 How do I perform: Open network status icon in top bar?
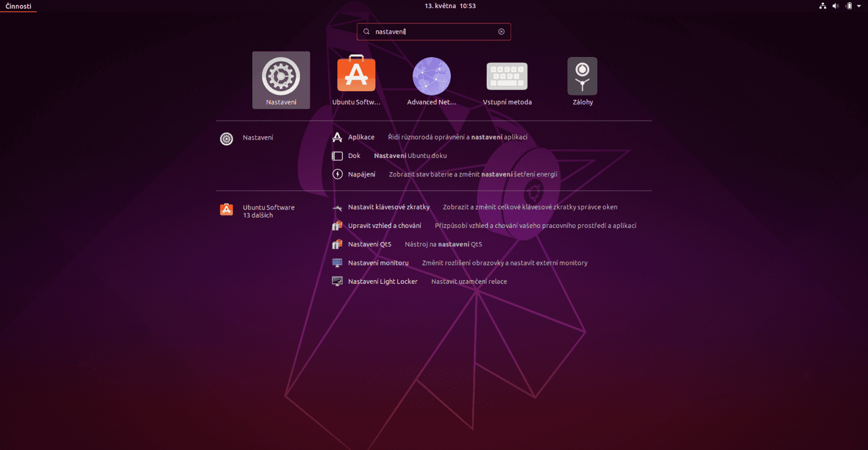point(822,6)
